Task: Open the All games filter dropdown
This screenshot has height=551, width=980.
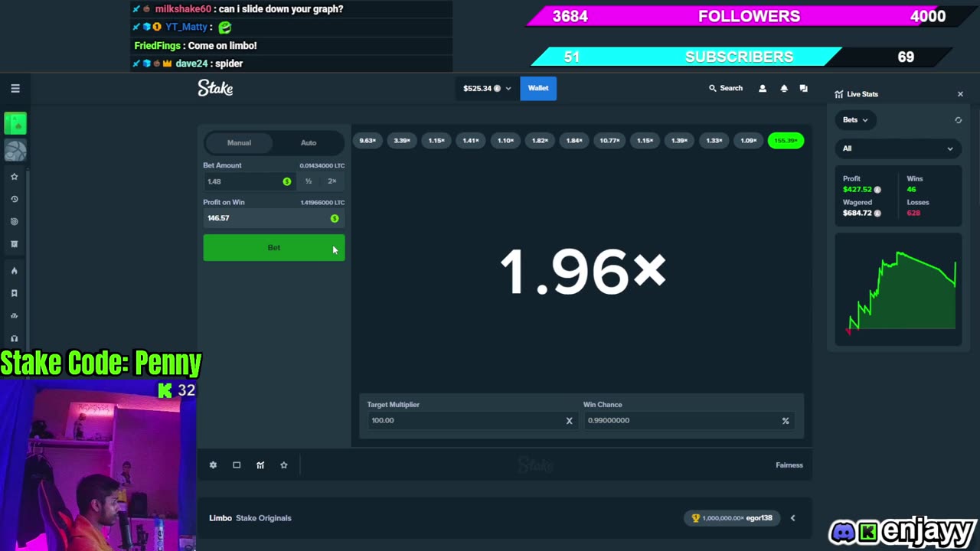Action: [898, 148]
